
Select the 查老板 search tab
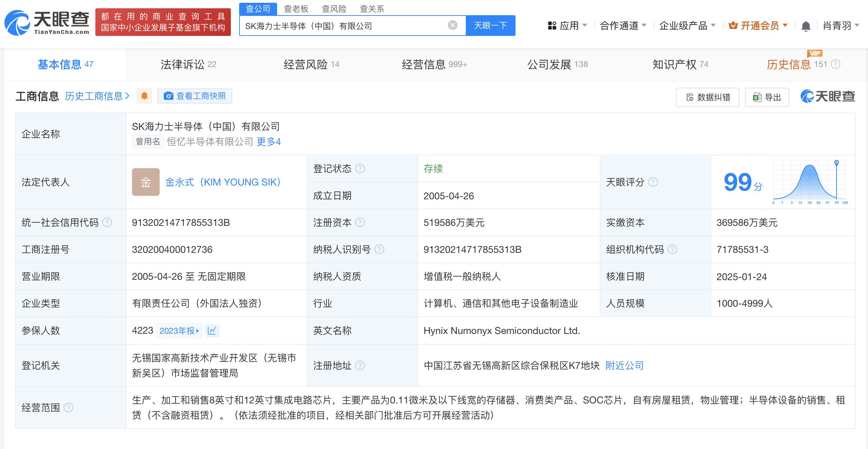[296, 9]
